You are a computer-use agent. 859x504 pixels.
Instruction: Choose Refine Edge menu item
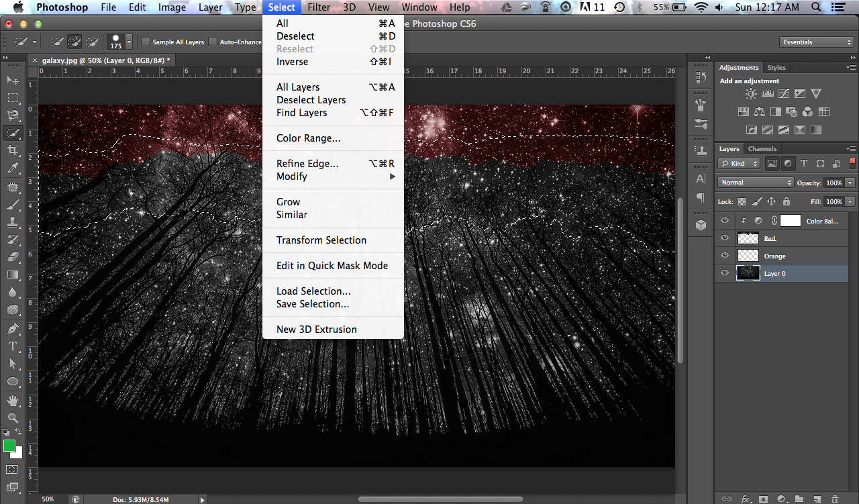[x=333, y=164]
